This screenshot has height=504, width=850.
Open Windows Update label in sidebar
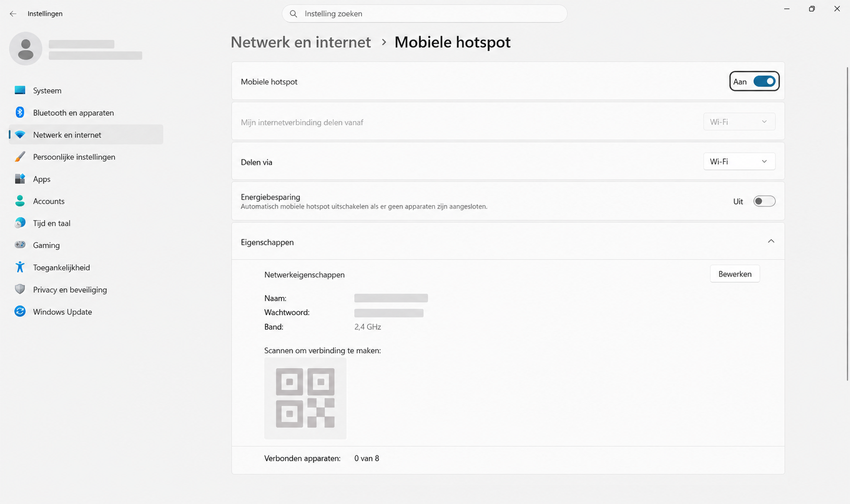(x=63, y=312)
